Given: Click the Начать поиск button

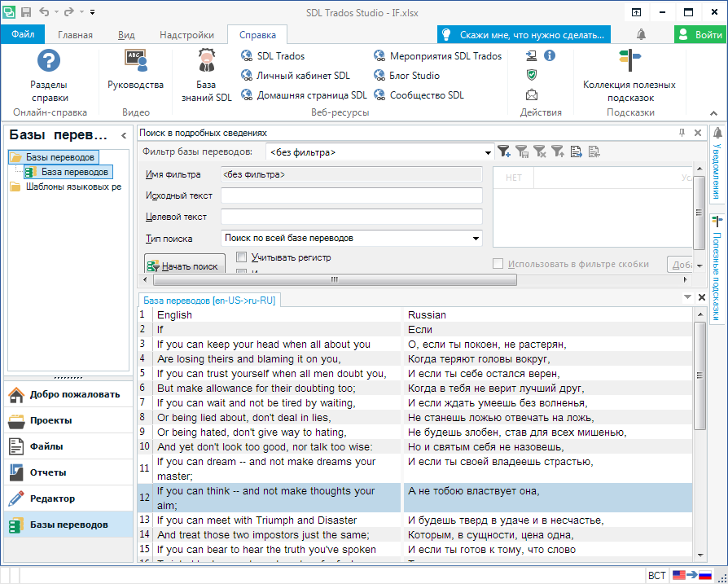Looking at the screenshot, I should 185,266.
